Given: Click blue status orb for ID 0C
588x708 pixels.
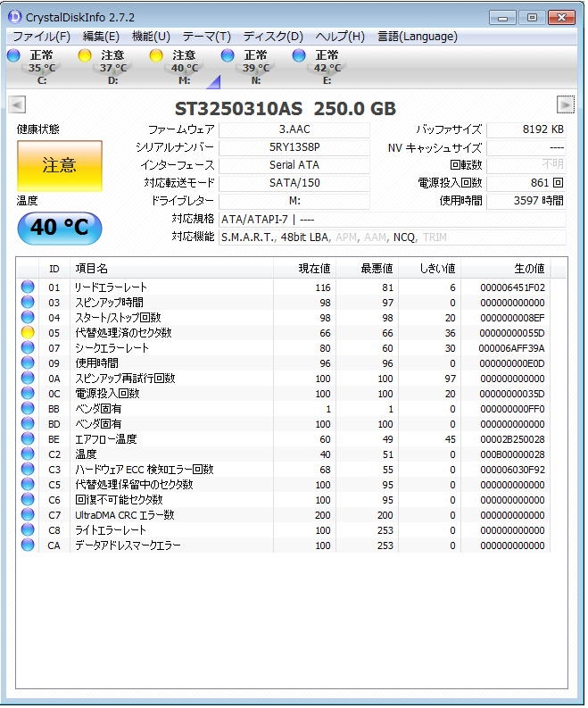Looking at the screenshot, I should [28, 393].
